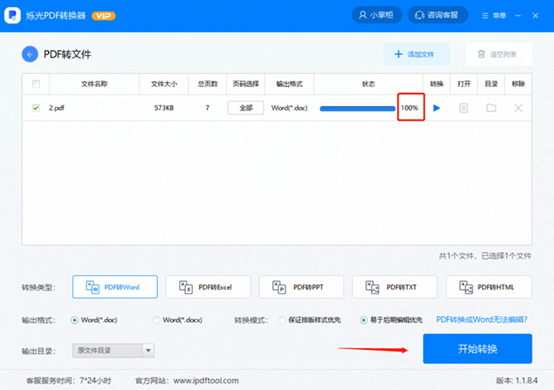Open the 菜单 menu

[494, 16]
